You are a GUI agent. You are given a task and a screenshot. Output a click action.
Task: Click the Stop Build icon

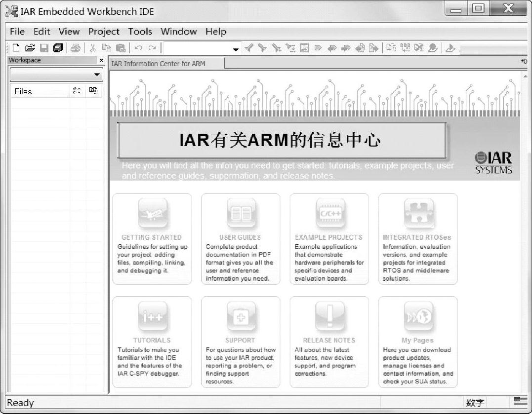tap(419, 48)
